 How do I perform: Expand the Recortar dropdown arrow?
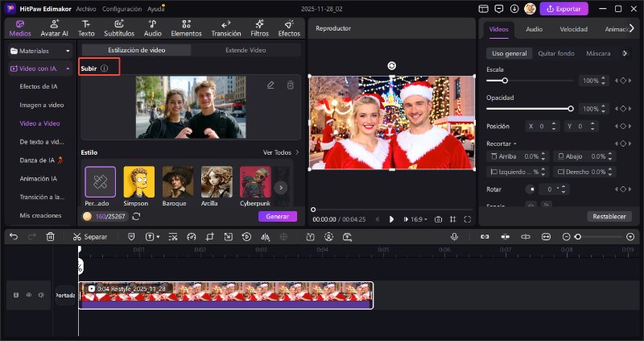click(514, 144)
